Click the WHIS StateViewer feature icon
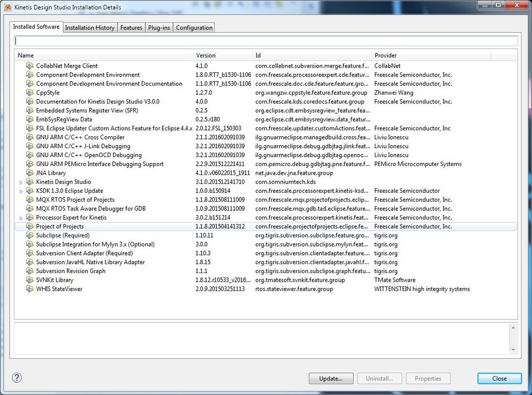This screenshot has height=395, width=532. (30, 289)
